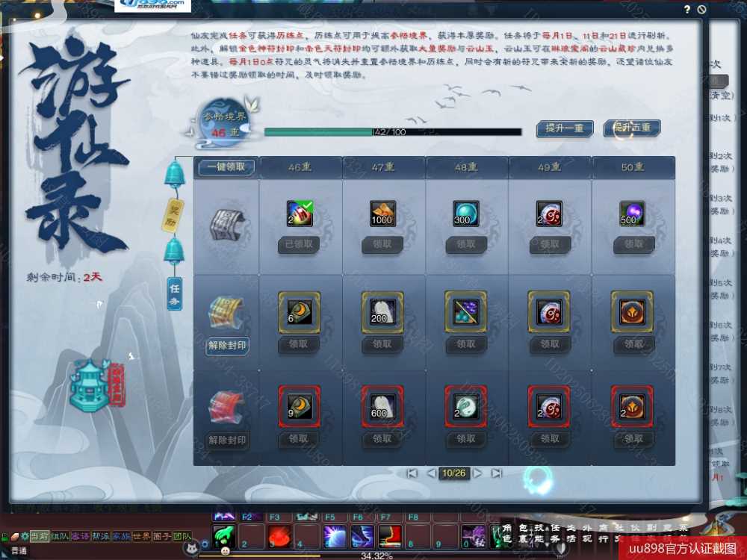Select the 当前 chat channel tab
747x560 pixels.
point(39,536)
